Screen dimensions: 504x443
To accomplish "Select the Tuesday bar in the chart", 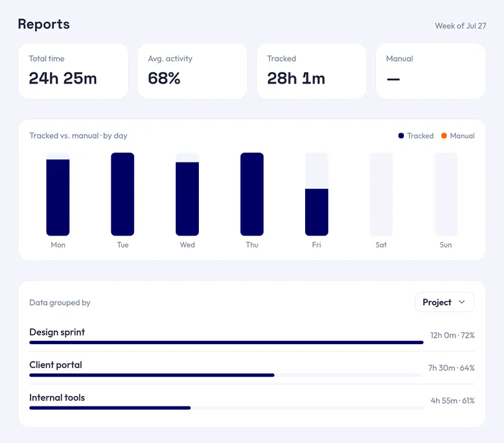I will 123,194.
